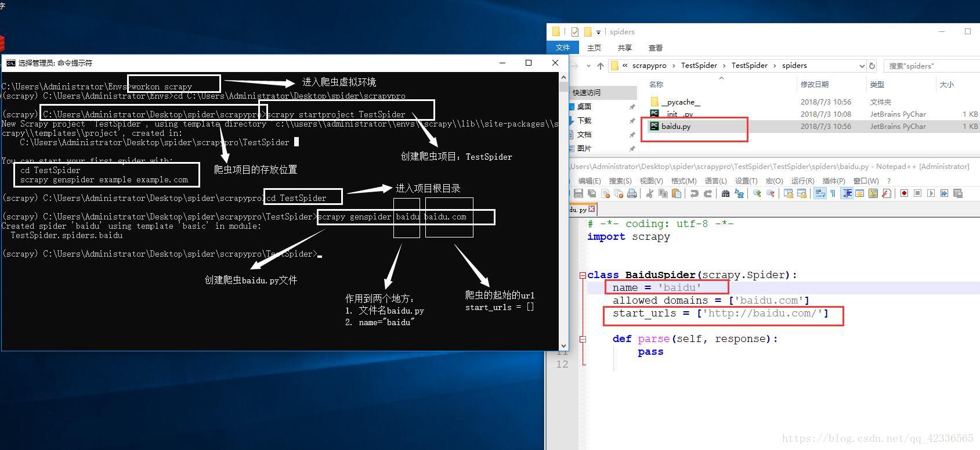Image resolution: width=980 pixels, height=450 pixels.
Task: Click Notepad++ Save All icon
Action: tap(592, 193)
